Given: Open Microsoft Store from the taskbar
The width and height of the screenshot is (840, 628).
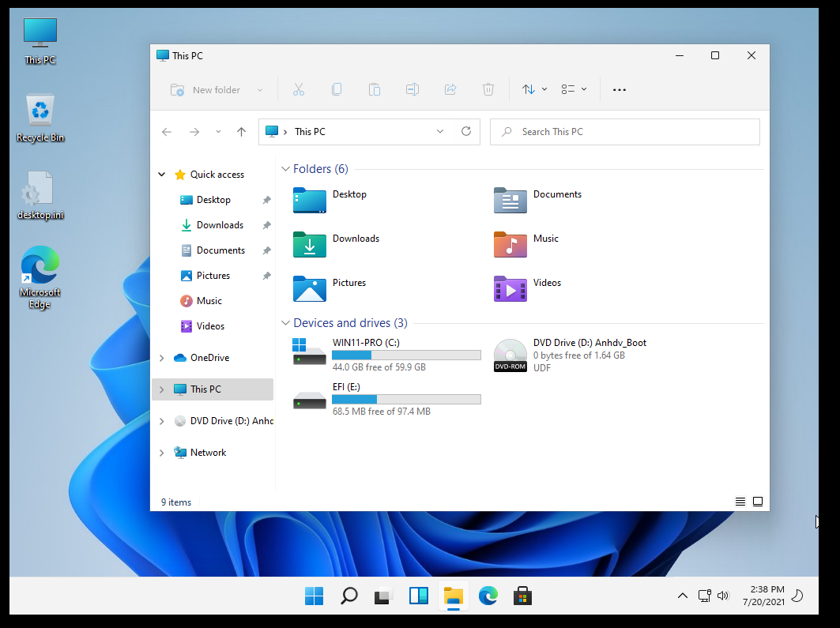Looking at the screenshot, I should pos(522,596).
